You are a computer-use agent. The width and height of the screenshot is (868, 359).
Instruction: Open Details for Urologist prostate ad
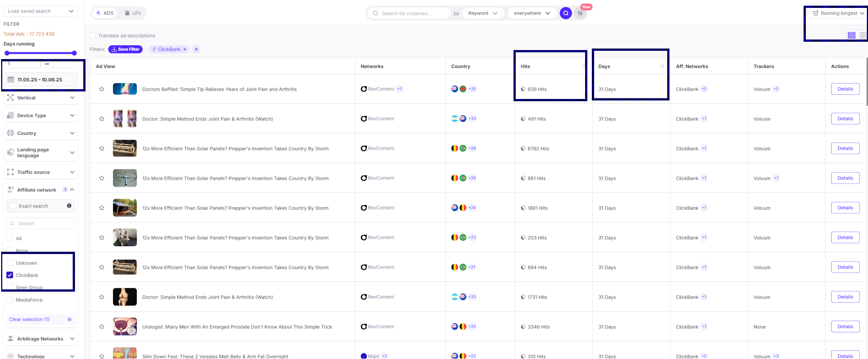pyautogui.click(x=845, y=327)
